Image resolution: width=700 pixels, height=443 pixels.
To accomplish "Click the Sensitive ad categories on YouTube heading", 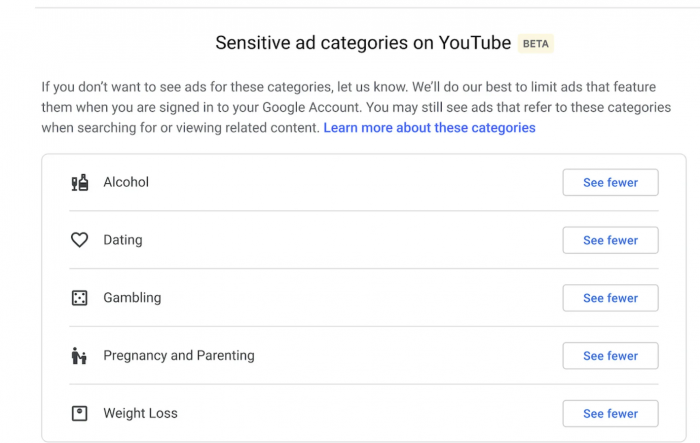I will click(363, 43).
